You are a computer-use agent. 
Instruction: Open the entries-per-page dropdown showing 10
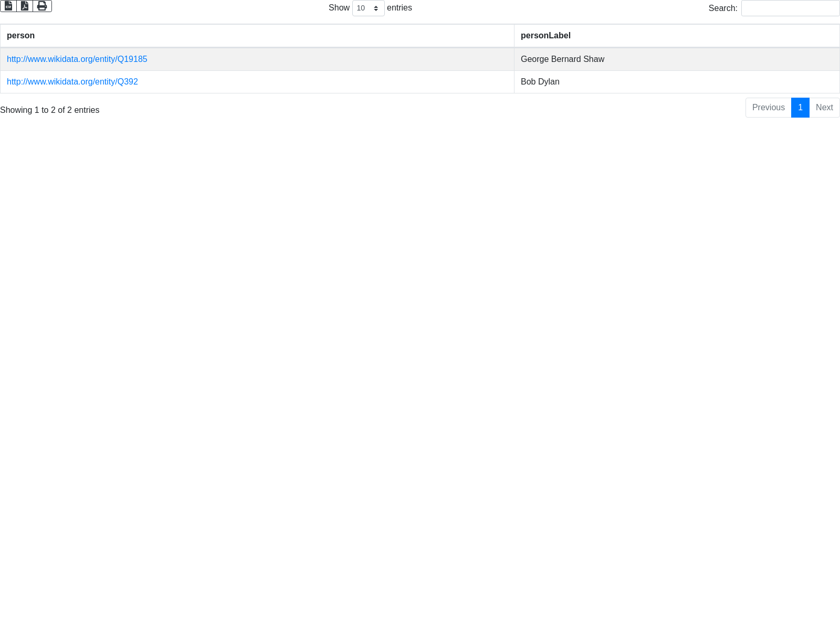[367, 8]
